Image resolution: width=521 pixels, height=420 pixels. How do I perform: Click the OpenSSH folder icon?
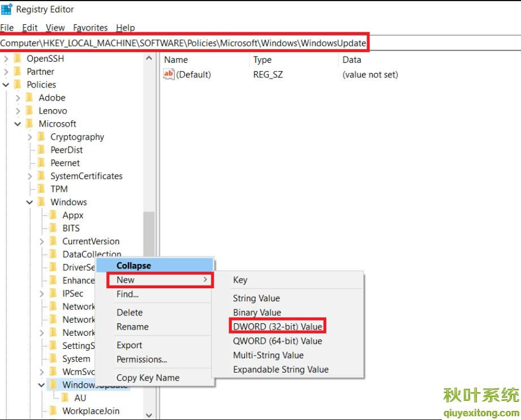(x=18, y=58)
